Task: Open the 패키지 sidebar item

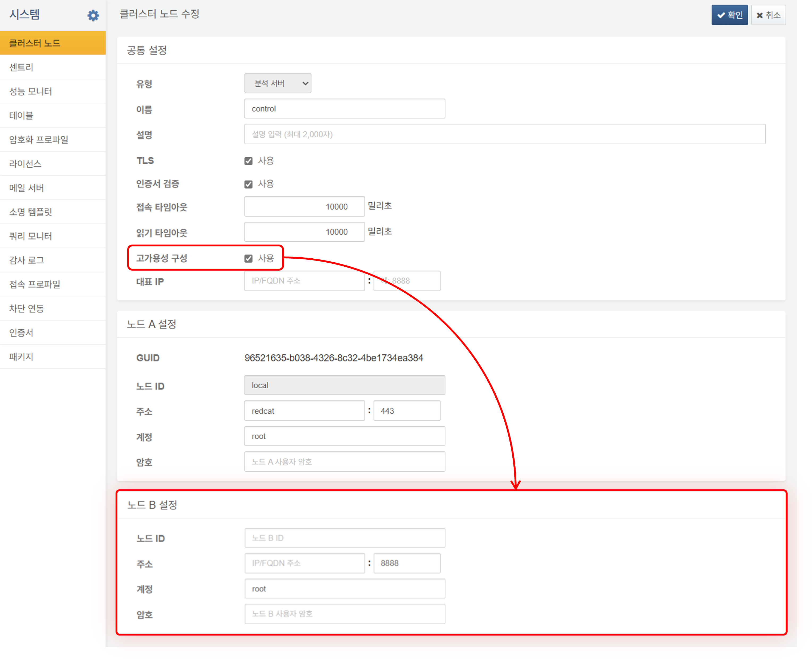Action: (x=21, y=357)
